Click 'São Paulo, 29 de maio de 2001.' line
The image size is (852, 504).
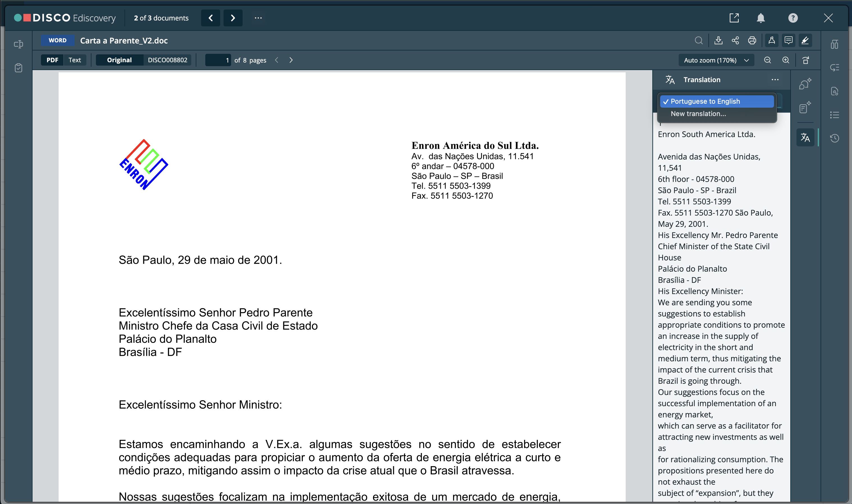(x=201, y=260)
